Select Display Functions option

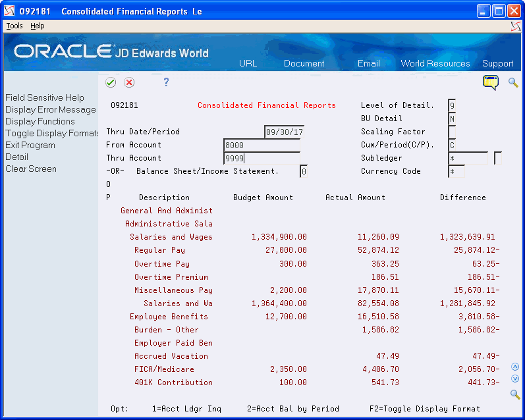(x=40, y=122)
